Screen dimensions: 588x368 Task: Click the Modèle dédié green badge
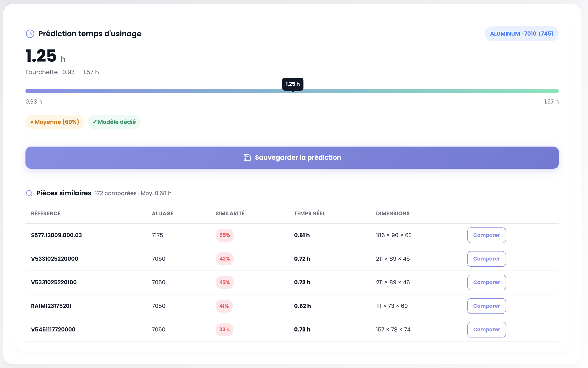(114, 122)
